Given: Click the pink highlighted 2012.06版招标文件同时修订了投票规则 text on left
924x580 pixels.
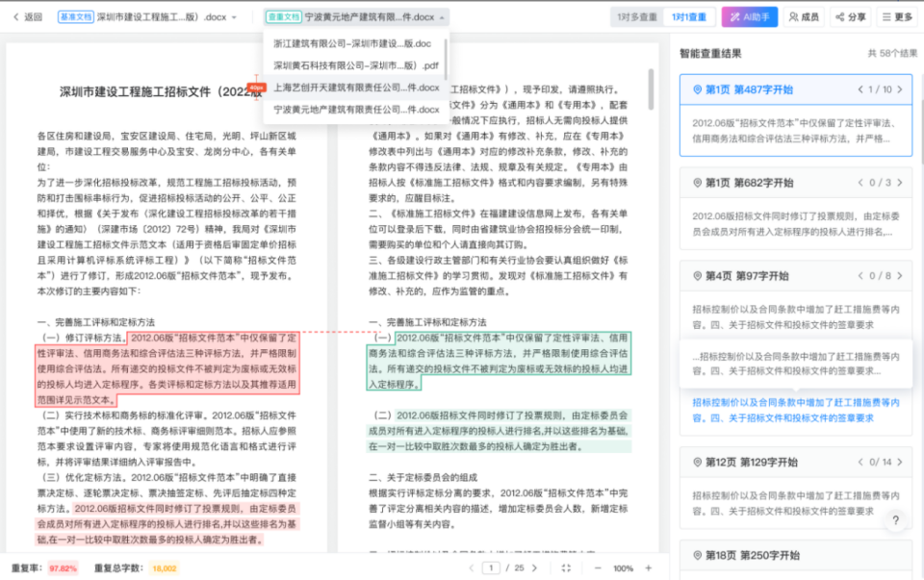Looking at the screenshot, I should click(167, 524).
